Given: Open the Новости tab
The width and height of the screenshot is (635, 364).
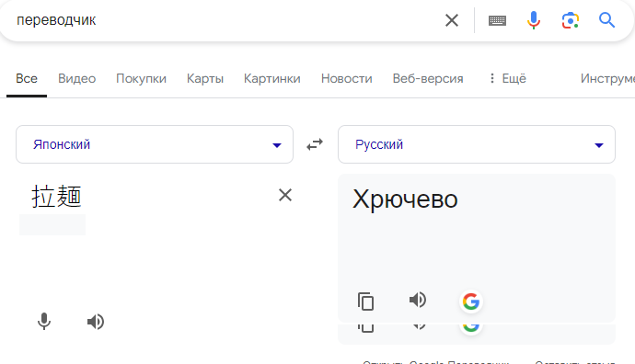Looking at the screenshot, I should tap(347, 78).
